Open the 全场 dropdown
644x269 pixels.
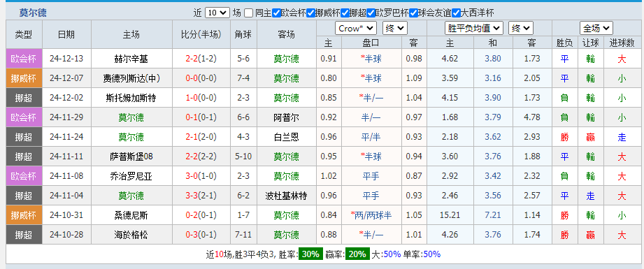(x=596, y=29)
